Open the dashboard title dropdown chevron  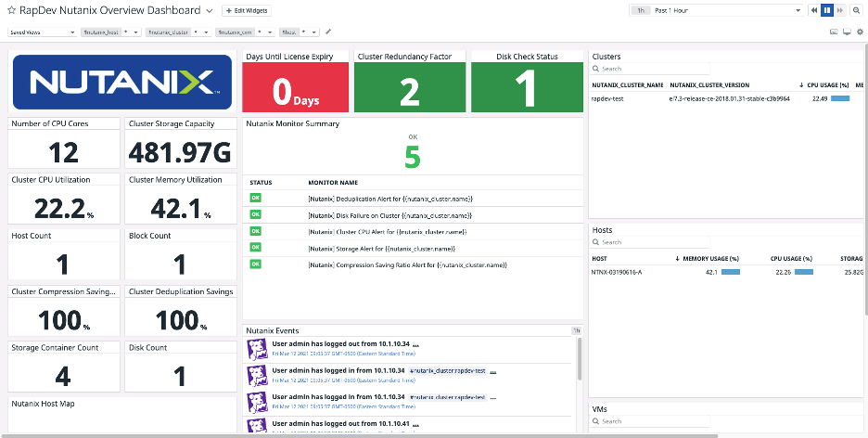coord(210,10)
